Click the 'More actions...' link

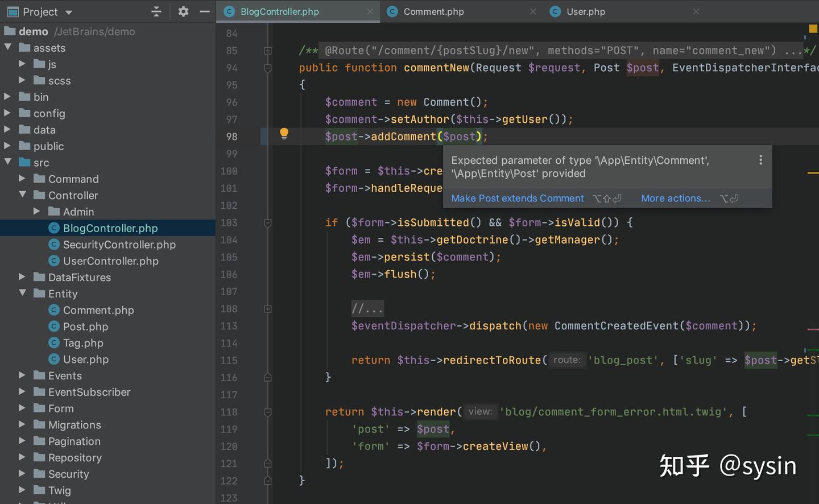pos(676,198)
